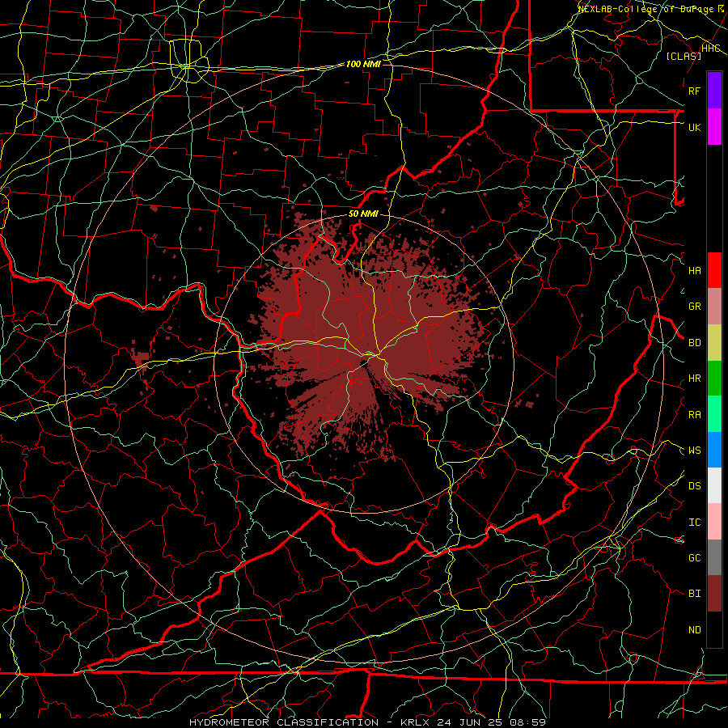The width and height of the screenshot is (728, 728).
Task: Click the HA legend label
Action: click(695, 270)
